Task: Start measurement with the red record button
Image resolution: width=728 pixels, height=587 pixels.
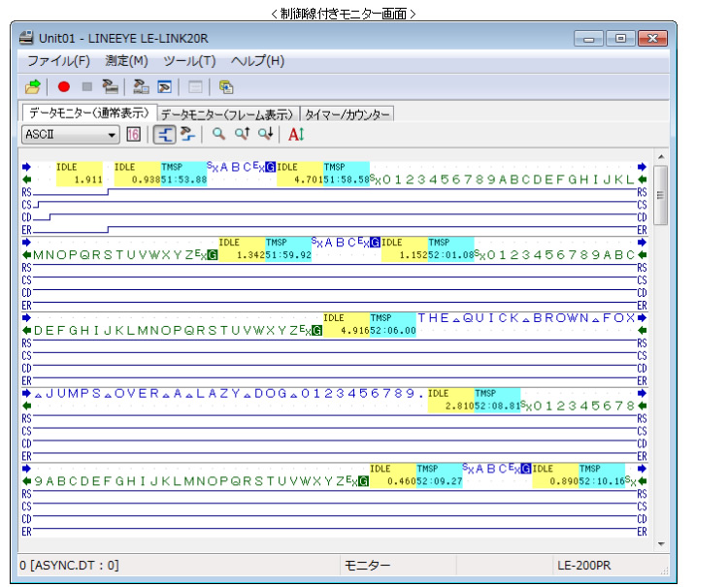Action: pyautogui.click(x=64, y=86)
